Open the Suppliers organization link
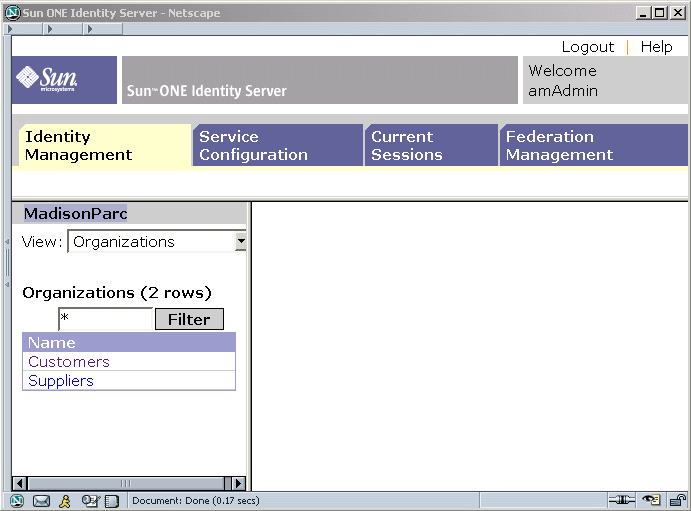Screen dimensions: 691x511 coord(61,381)
